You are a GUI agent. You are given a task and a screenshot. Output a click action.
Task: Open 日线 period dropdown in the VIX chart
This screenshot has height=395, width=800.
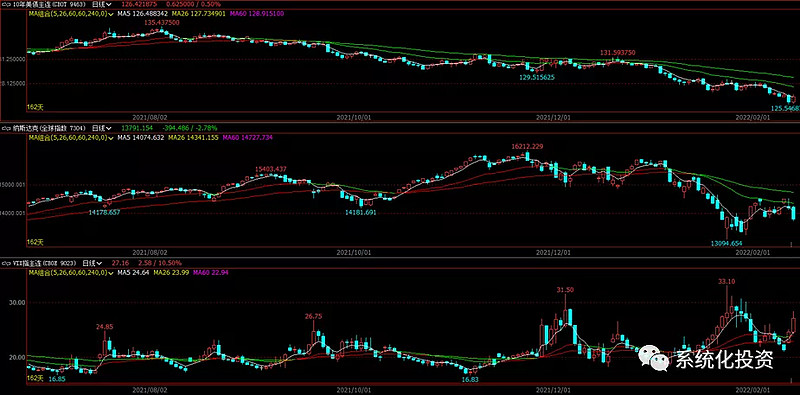tap(92, 263)
